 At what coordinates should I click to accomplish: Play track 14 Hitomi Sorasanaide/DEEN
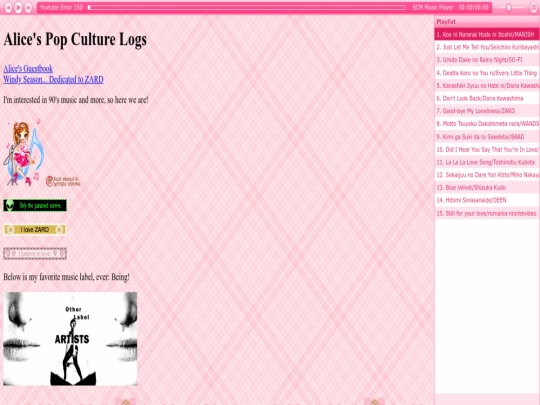pyautogui.click(x=487, y=200)
